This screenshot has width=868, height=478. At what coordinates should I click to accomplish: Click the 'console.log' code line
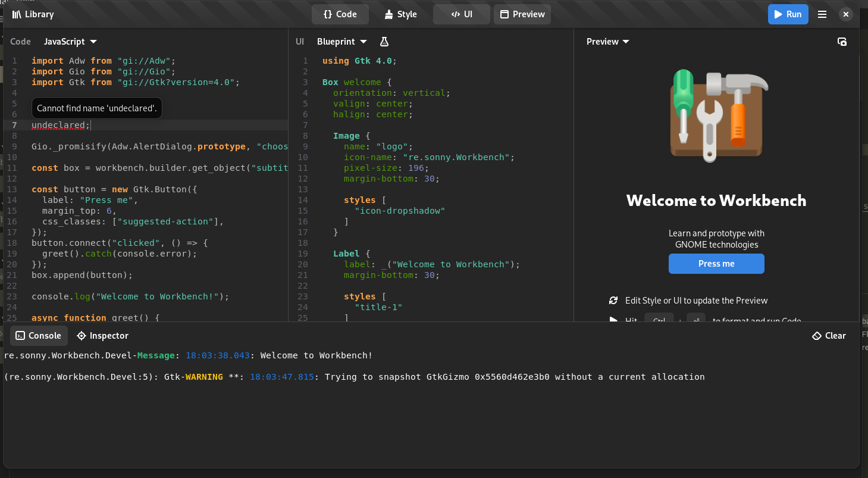coord(130,296)
